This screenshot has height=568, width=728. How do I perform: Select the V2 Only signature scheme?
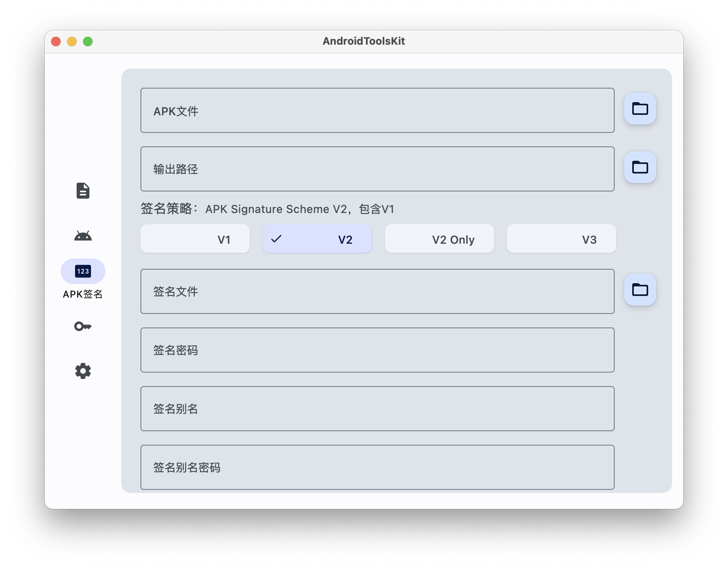click(439, 239)
